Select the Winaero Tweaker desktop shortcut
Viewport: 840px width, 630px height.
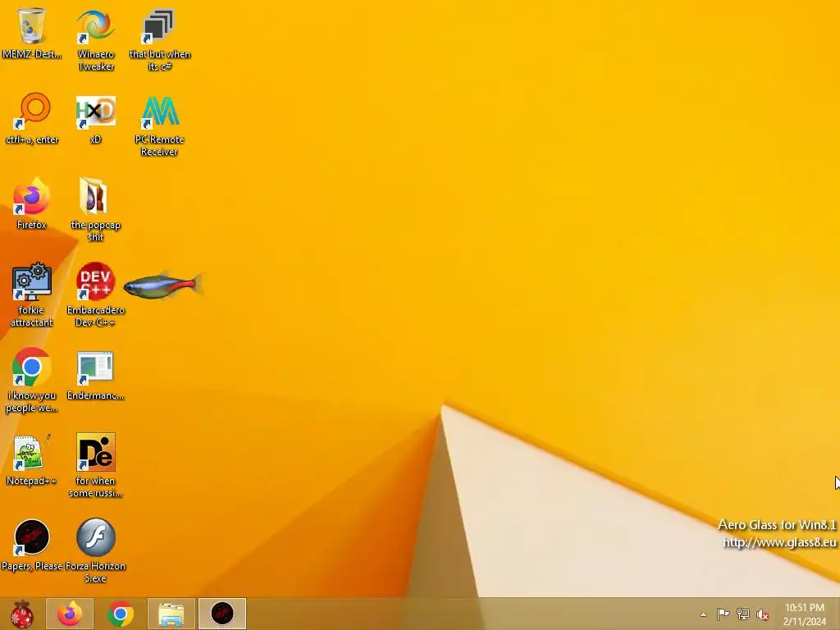point(95,39)
